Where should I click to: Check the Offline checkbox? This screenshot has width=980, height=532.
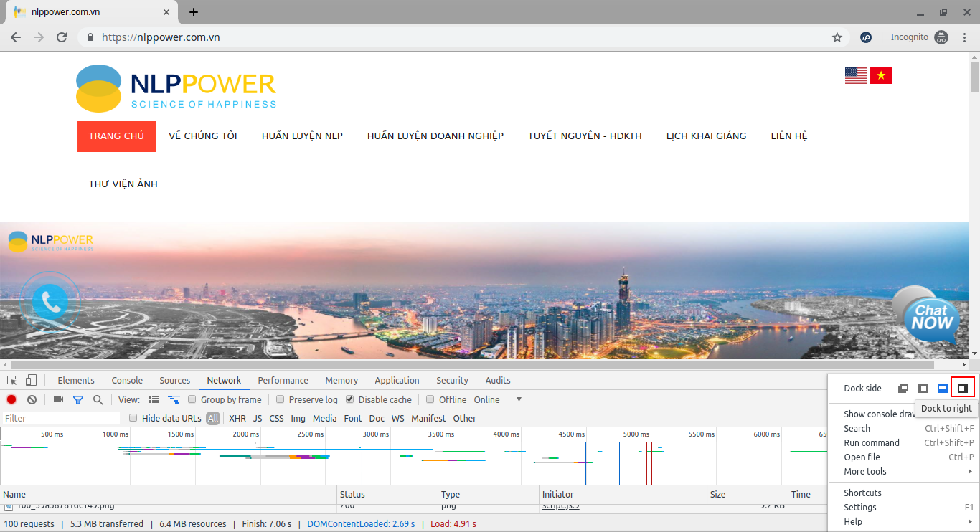click(x=430, y=399)
